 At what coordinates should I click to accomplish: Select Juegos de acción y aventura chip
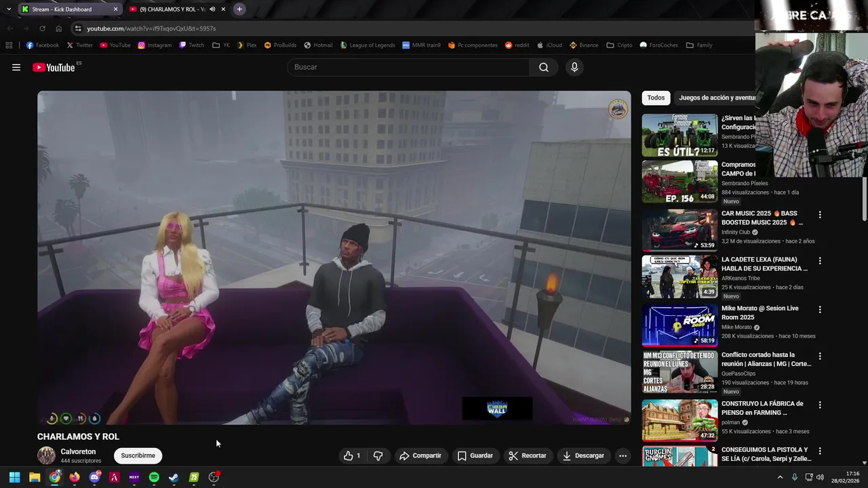tap(717, 98)
